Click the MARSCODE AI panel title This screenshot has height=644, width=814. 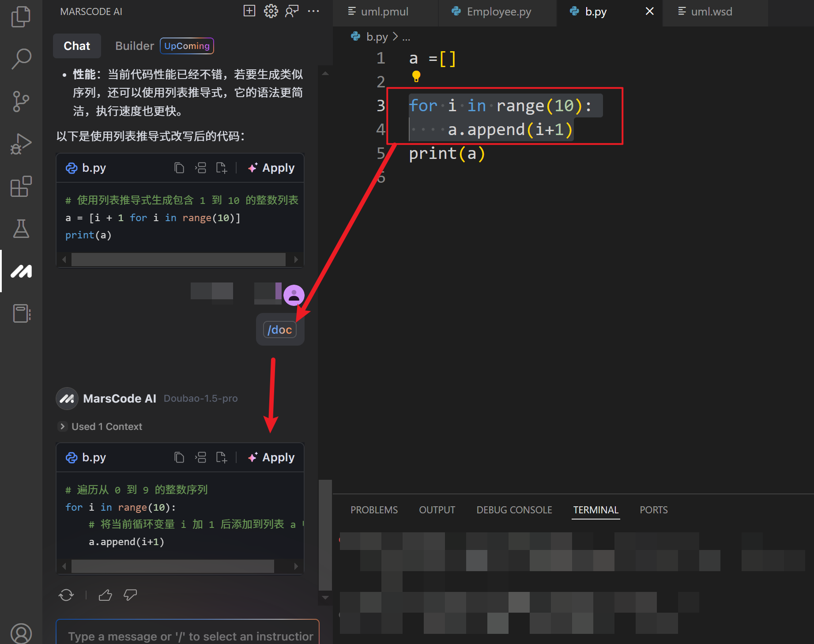coord(91,11)
